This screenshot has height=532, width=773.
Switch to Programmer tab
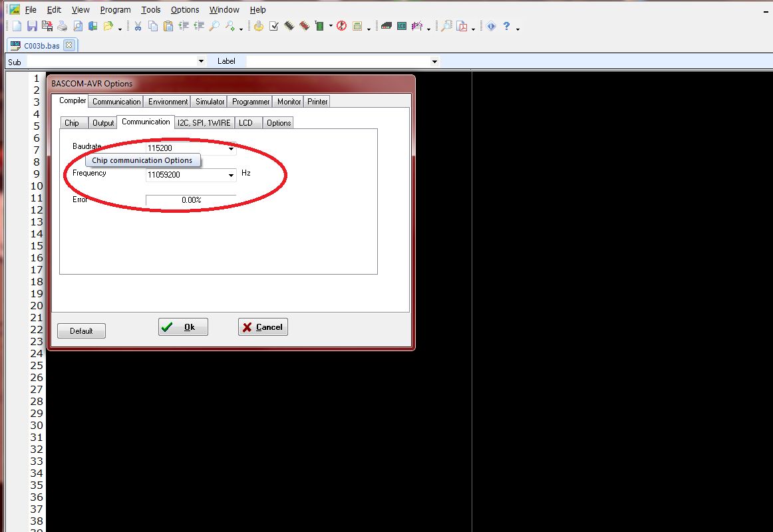[250, 102]
